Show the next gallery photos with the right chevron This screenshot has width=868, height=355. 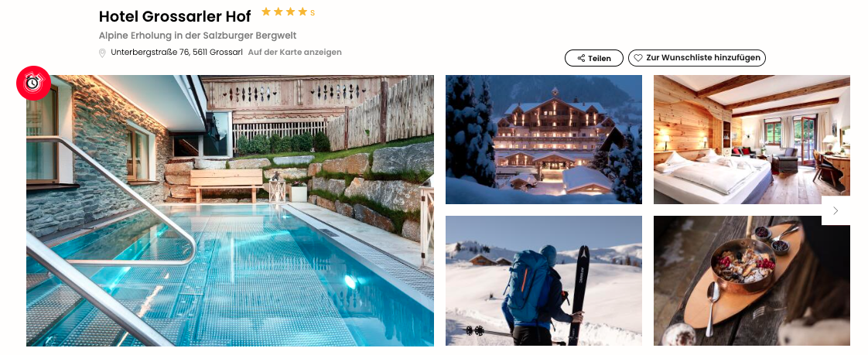pyautogui.click(x=836, y=210)
